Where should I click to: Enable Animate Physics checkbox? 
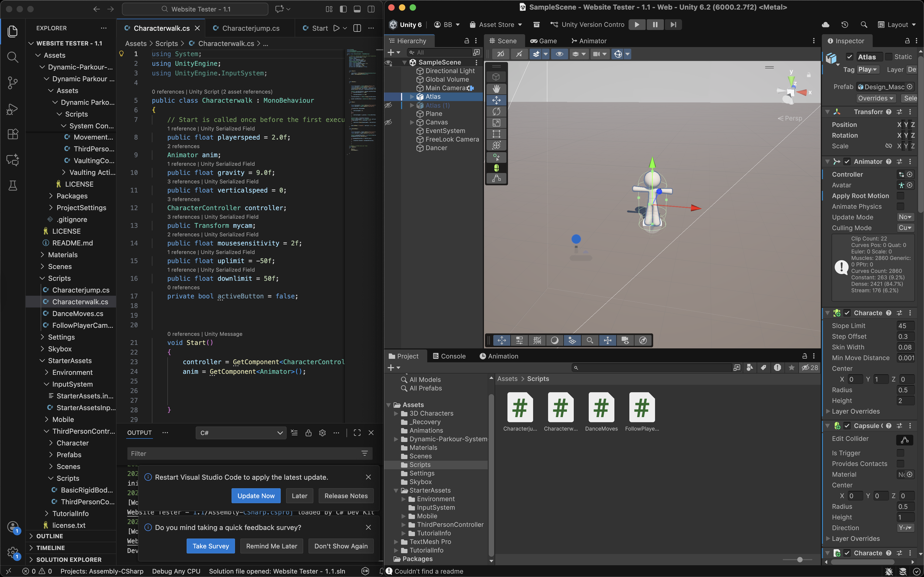[x=900, y=207]
